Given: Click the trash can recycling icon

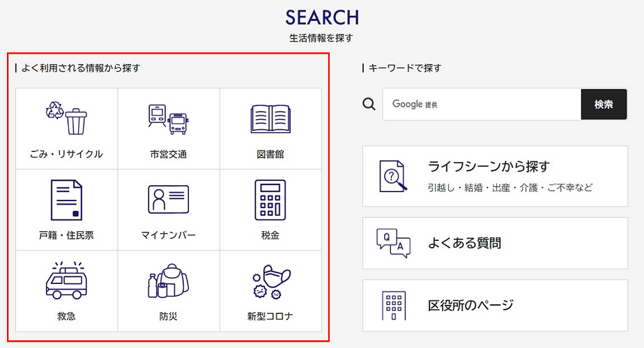Looking at the screenshot, I should [x=66, y=118].
